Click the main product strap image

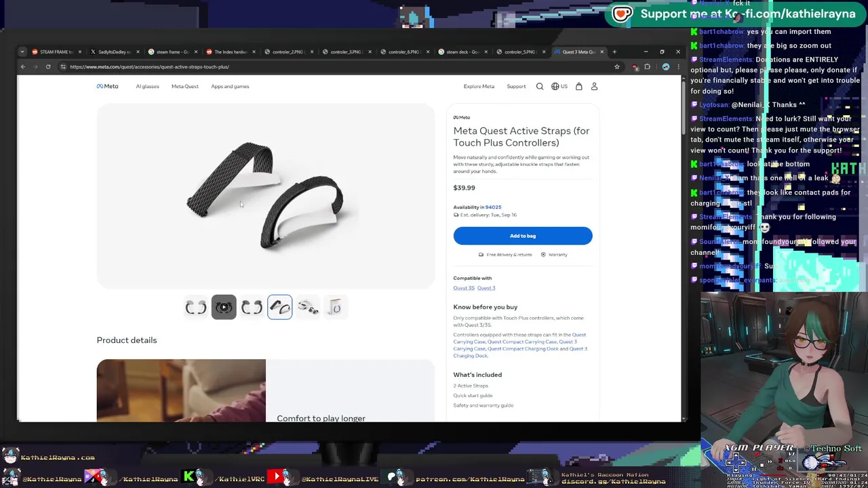point(266,196)
